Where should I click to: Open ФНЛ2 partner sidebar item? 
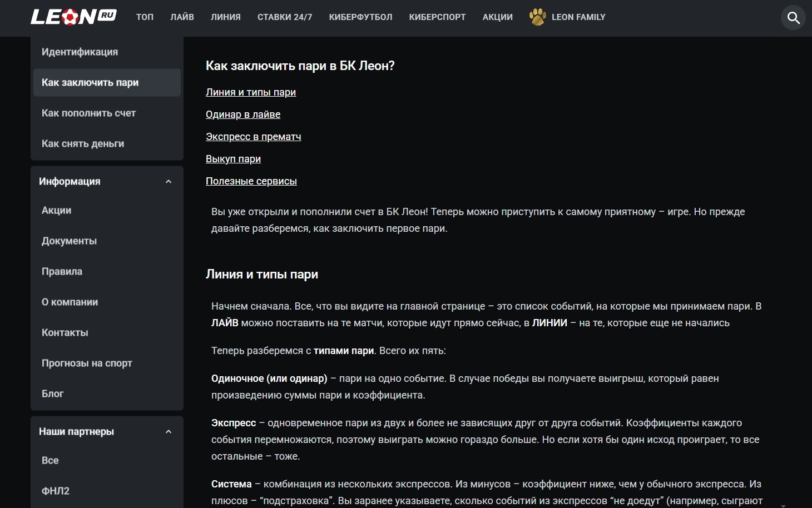click(x=107, y=491)
